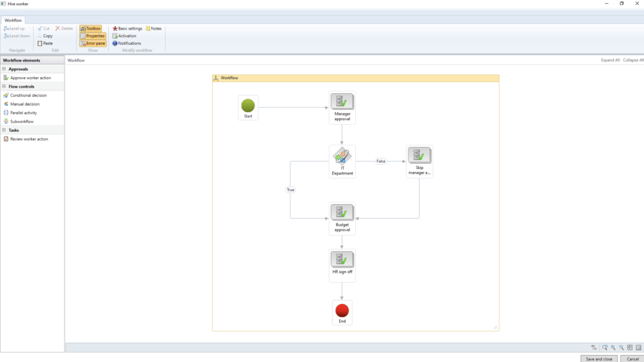Click the canvas resize grip corner
The width and height of the screenshot is (644, 362).
tap(495, 327)
